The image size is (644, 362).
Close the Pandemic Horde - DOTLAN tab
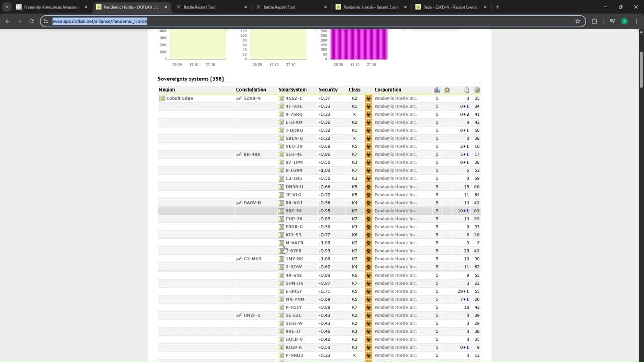[166, 7]
